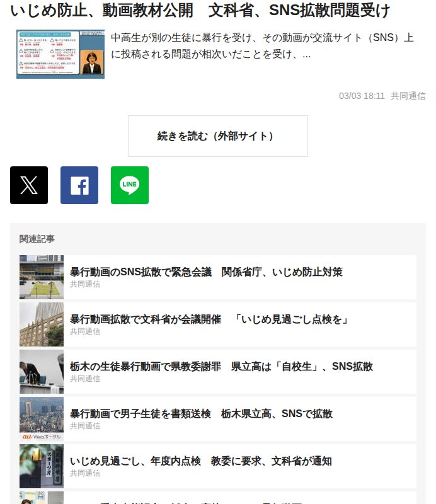Share the article via LINE

[130, 185]
